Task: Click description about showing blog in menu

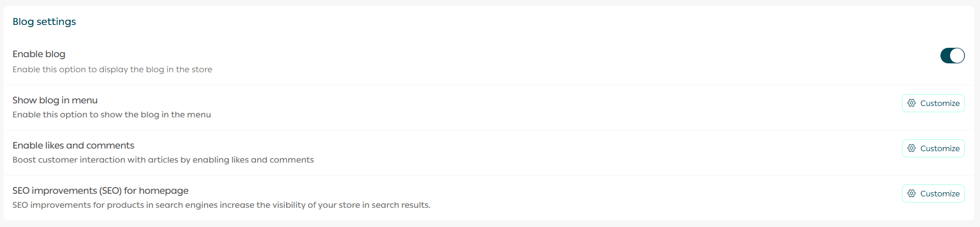Action: (x=112, y=115)
